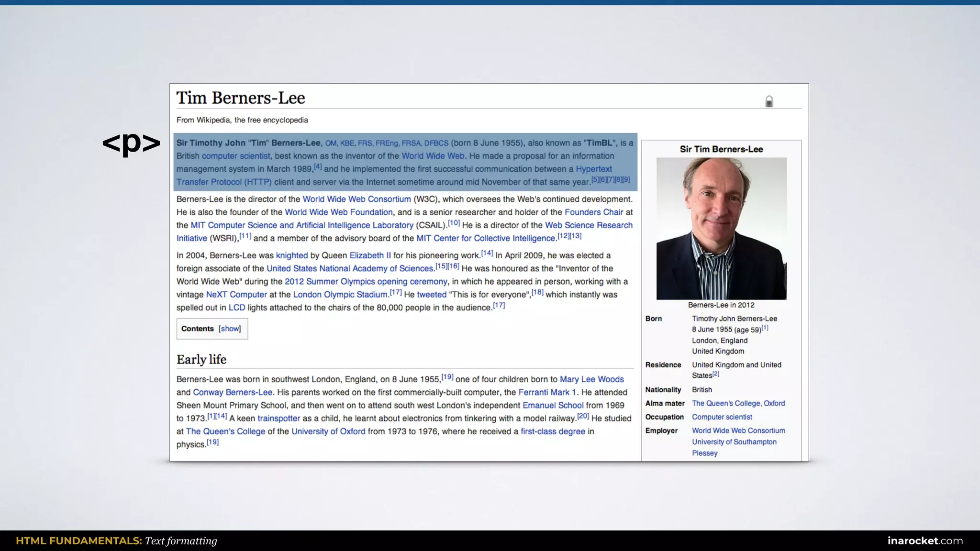Open the World Wide Web Foundation link
Screen dimensions: 980x551
[x=338, y=212]
